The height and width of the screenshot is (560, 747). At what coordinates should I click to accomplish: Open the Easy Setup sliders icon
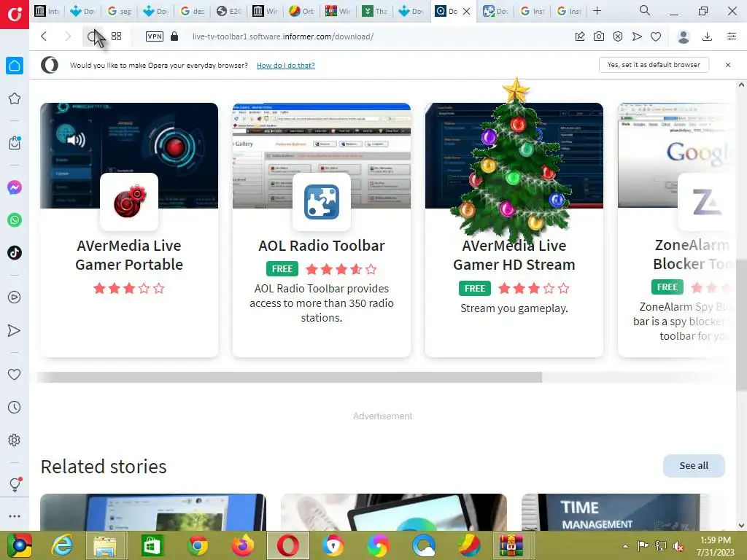pos(732,36)
